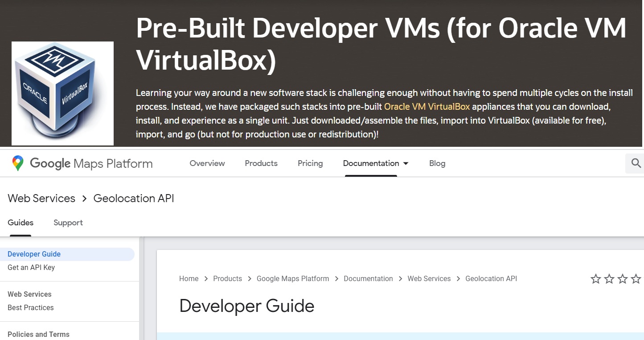Click the Oracle VM VirtualBox link
644x340 pixels.
(x=427, y=107)
